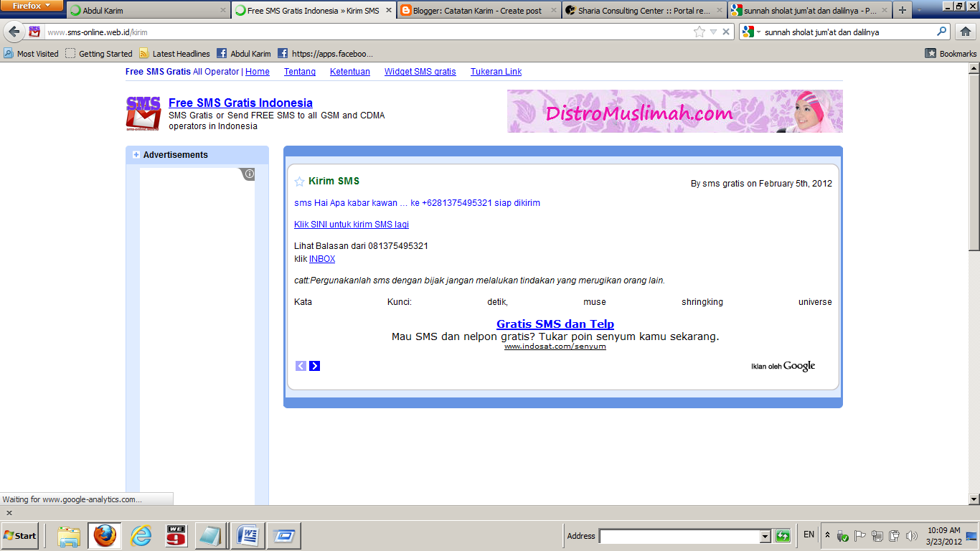This screenshot has width=980, height=551.
Task: Open Abdul Karim Facebook bookmark
Action: coord(244,54)
